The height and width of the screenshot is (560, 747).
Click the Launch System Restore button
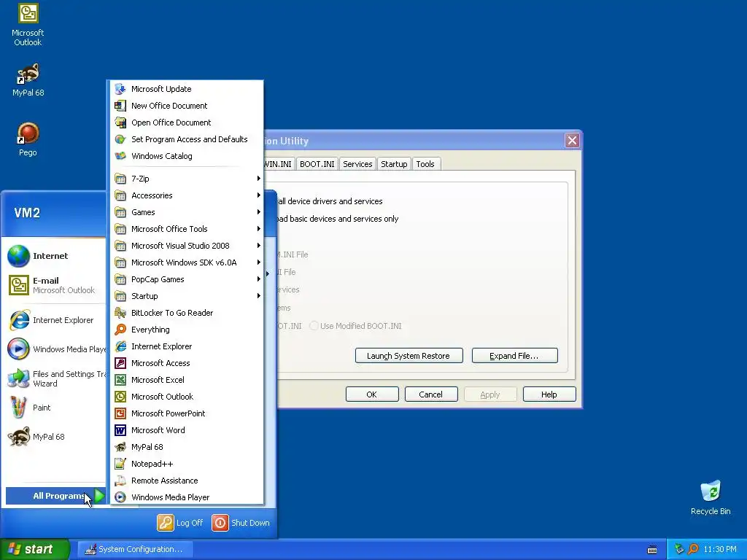click(409, 356)
